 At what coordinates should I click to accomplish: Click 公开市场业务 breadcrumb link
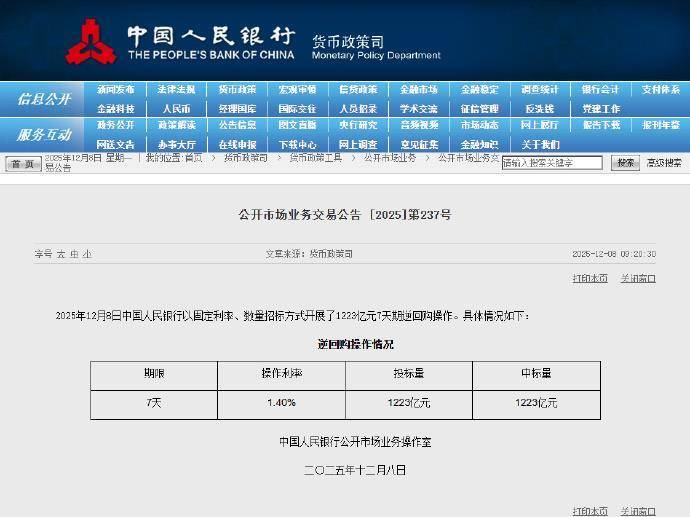pyautogui.click(x=389, y=157)
